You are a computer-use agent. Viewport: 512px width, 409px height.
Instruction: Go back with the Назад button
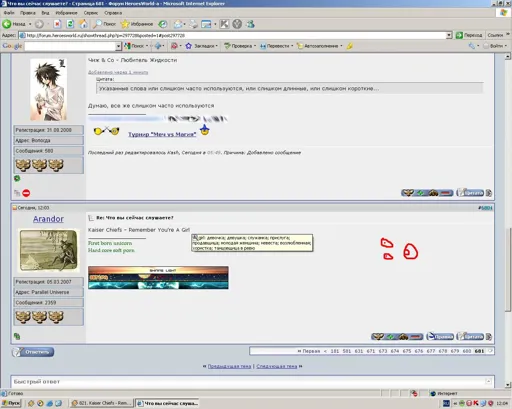(14, 24)
